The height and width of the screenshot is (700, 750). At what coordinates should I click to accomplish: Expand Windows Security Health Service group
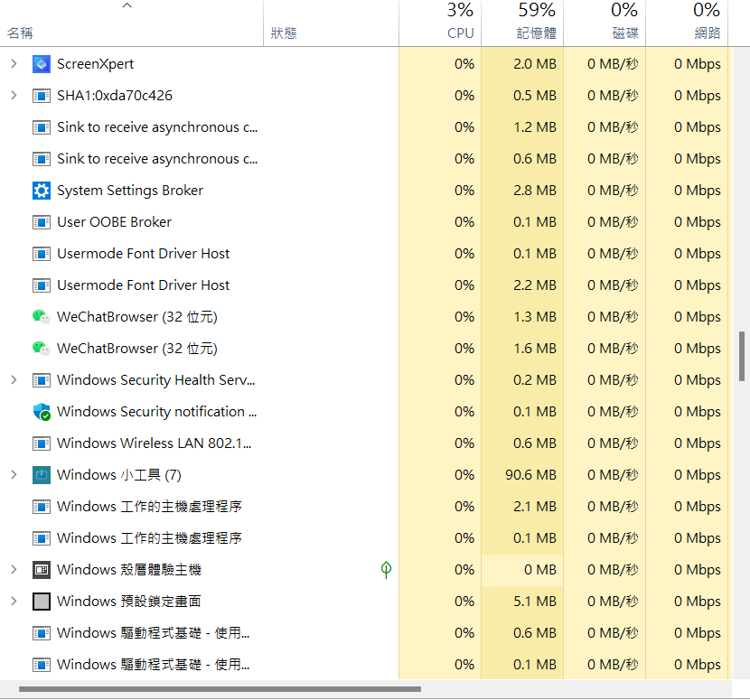(14, 379)
